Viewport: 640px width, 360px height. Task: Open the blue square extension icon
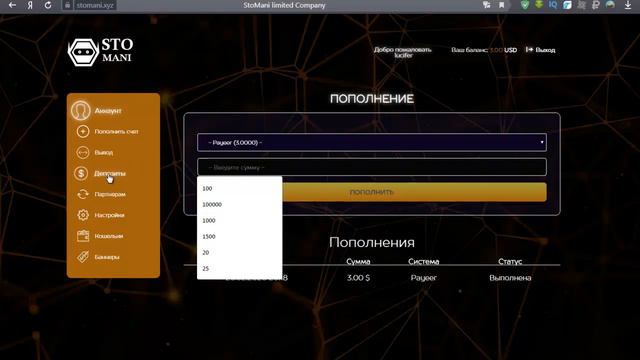tap(567, 5)
